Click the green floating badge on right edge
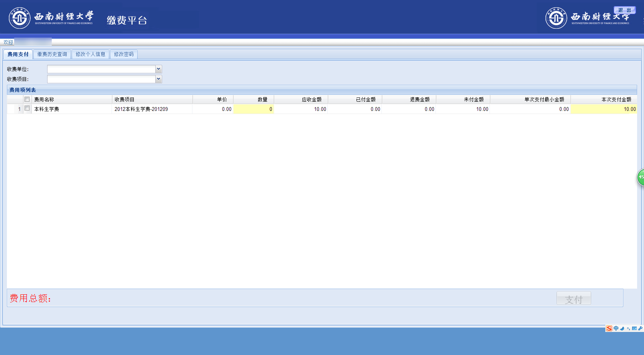Viewport: 644px width, 355px height. (641, 177)
